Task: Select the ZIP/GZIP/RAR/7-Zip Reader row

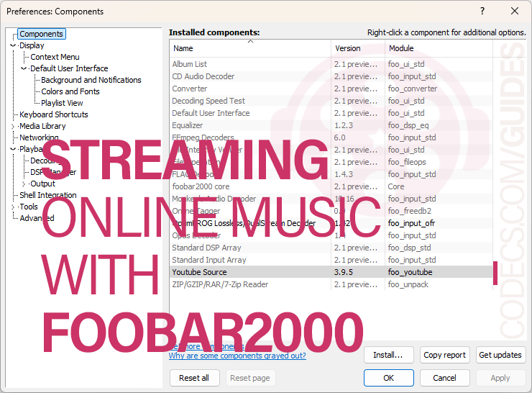Action: click(x=331, y=284)
